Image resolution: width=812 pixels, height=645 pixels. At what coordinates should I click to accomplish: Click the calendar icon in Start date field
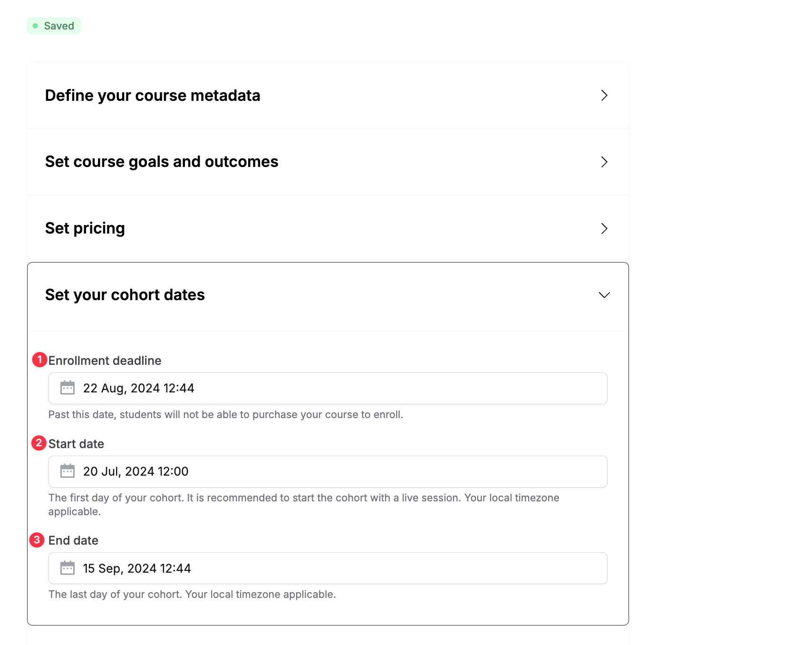(x=68, y=471)
